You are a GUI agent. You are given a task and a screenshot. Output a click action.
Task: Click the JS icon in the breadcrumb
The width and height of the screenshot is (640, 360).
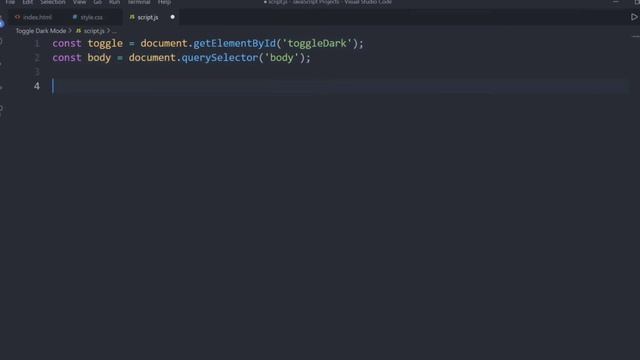pos(78,31)
